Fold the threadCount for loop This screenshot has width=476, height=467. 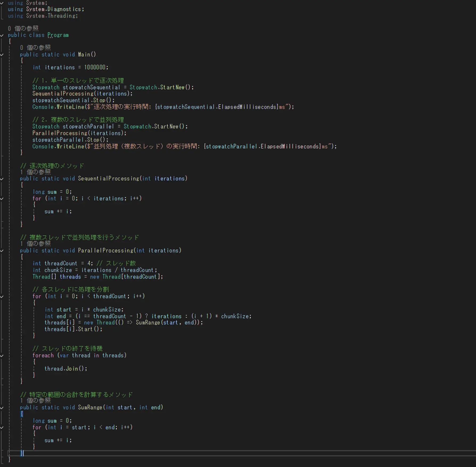pyautogui.click(x=2, y=296)
